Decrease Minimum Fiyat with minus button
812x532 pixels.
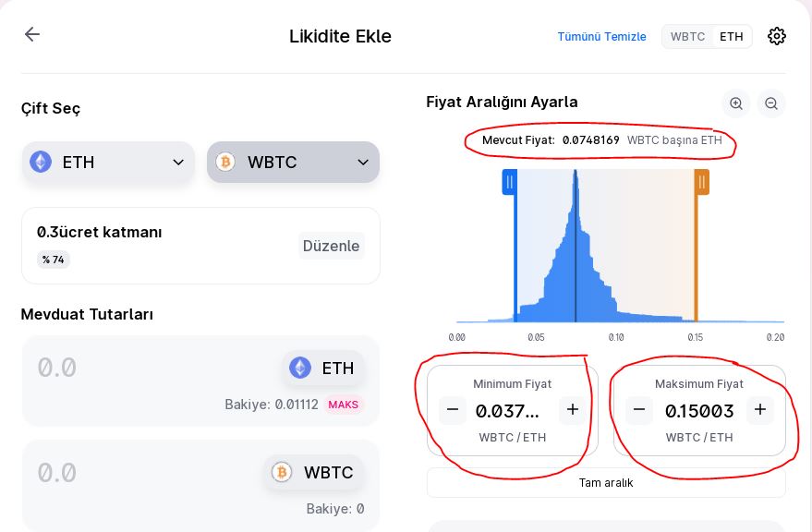click(453, 410)
